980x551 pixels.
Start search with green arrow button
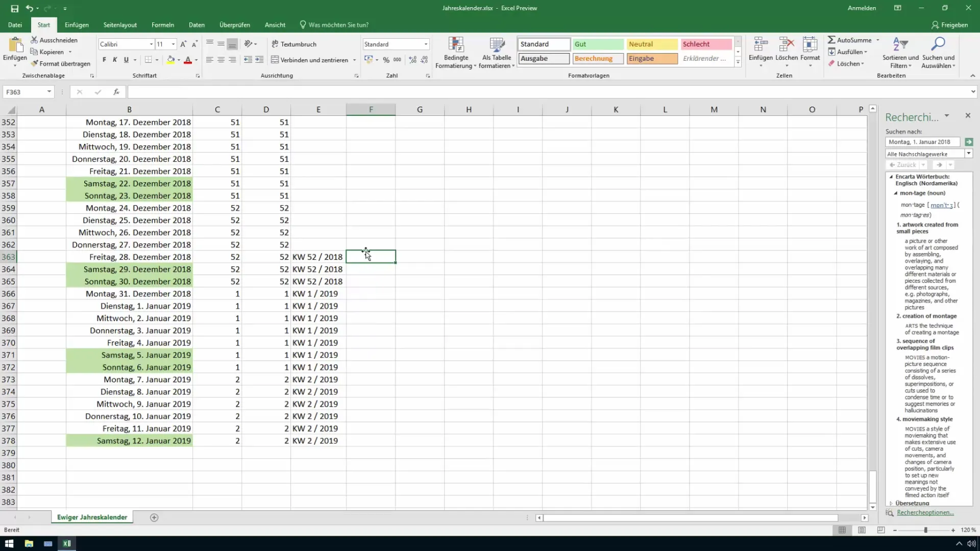[x=969, y=142]
